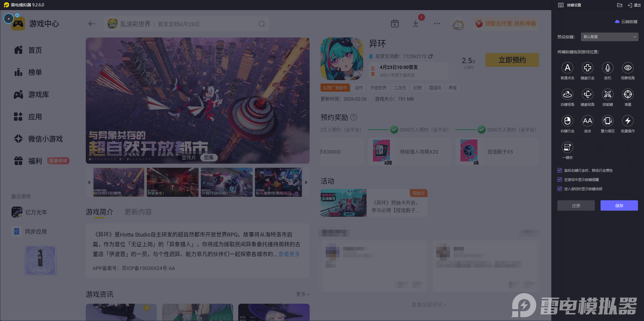The width and height of the screenshot is (644, 321).
Task: Toggle 在游戏中显示按键提醒 checkbox
Action: (560, 180)
